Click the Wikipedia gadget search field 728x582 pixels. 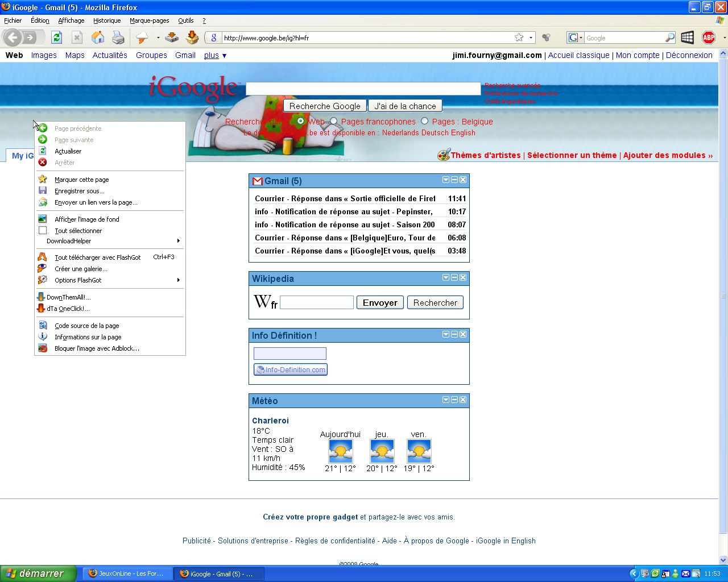click(x=317, y=302)
